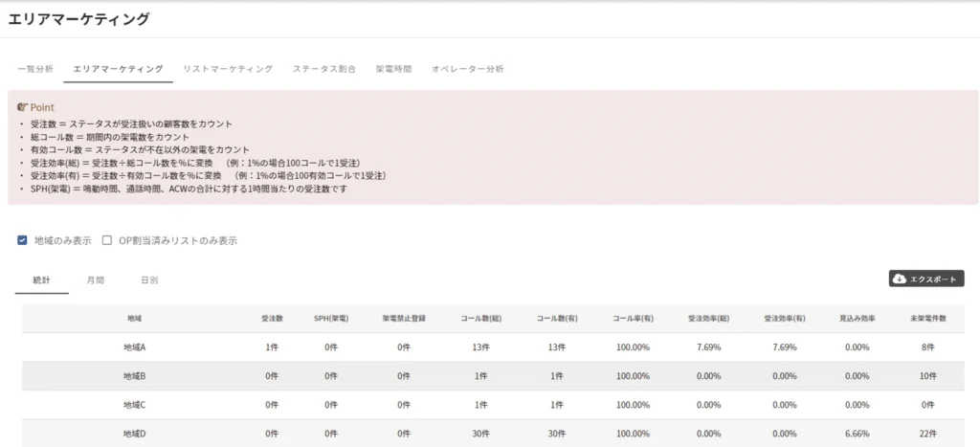980x447 pixels.
Task: Open the リストマーケティング tab
Action: (x=228, y=69)
